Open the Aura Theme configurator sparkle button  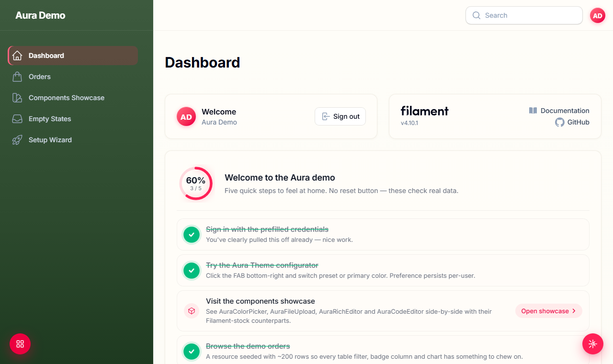click(592, 344)
